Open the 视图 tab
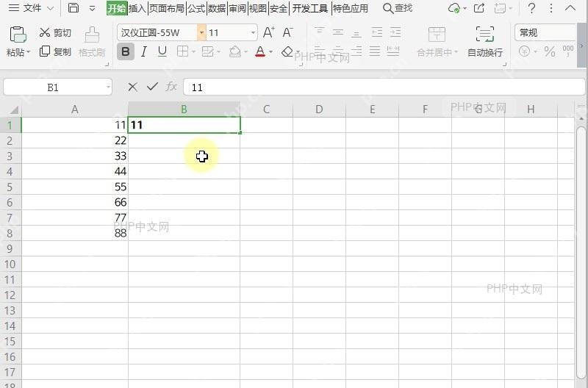 tap(258, 8)
